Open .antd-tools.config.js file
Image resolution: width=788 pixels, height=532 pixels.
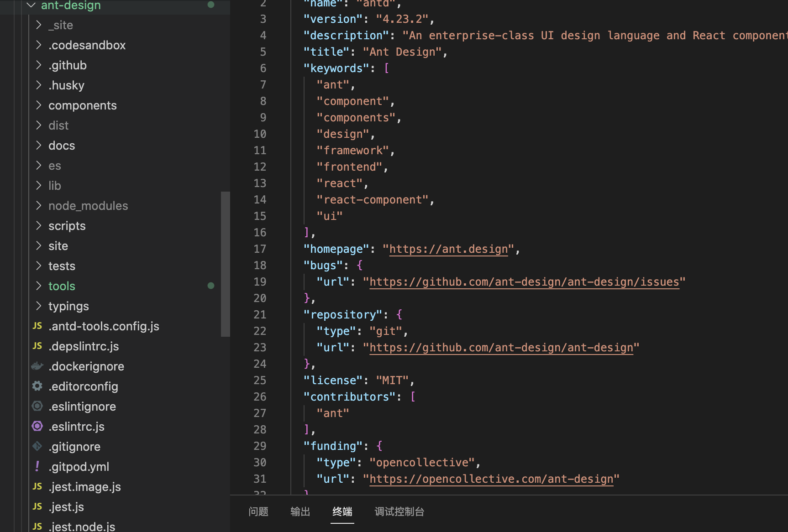click(104, 326)
